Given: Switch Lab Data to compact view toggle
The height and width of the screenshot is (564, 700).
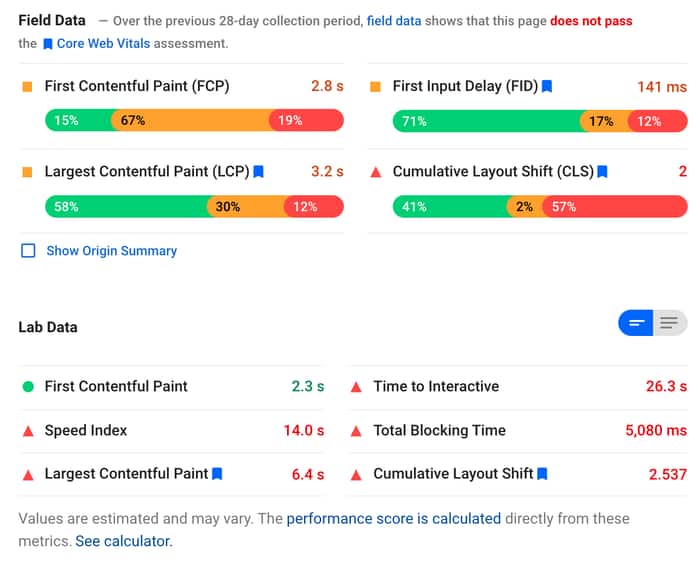Looking at the screenshot, I should (636, 322).
